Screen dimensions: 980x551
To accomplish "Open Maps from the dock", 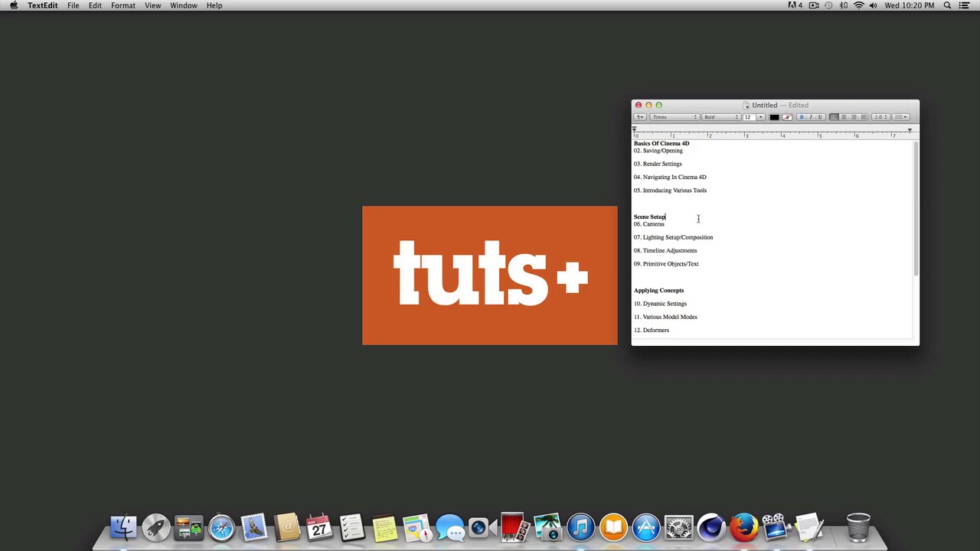I will (x=417, y=527).
